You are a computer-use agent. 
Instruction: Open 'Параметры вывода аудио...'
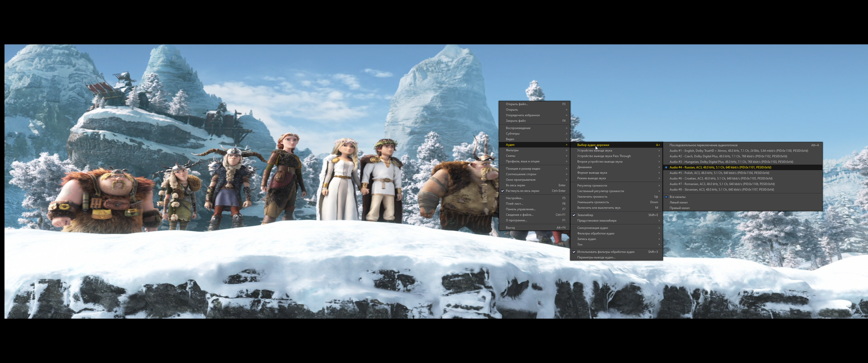coord(616,257)
